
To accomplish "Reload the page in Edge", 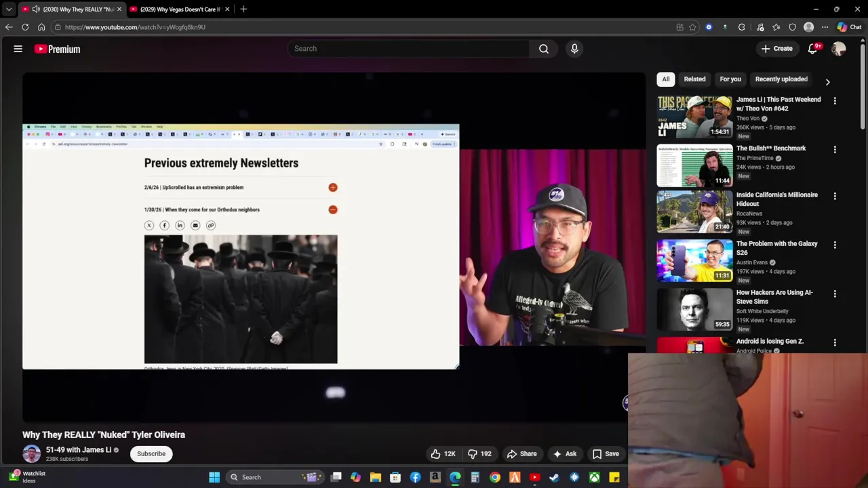I will coord(25,27).
